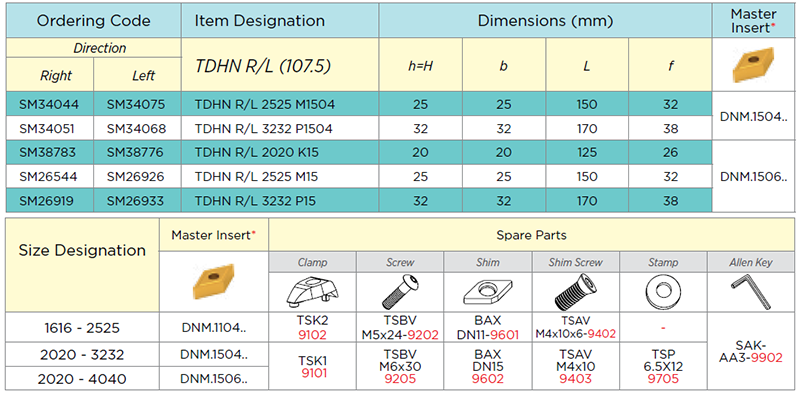800x396 pixels.
Task: Click the shim spare part icon
Action: (x=488, y=292)
